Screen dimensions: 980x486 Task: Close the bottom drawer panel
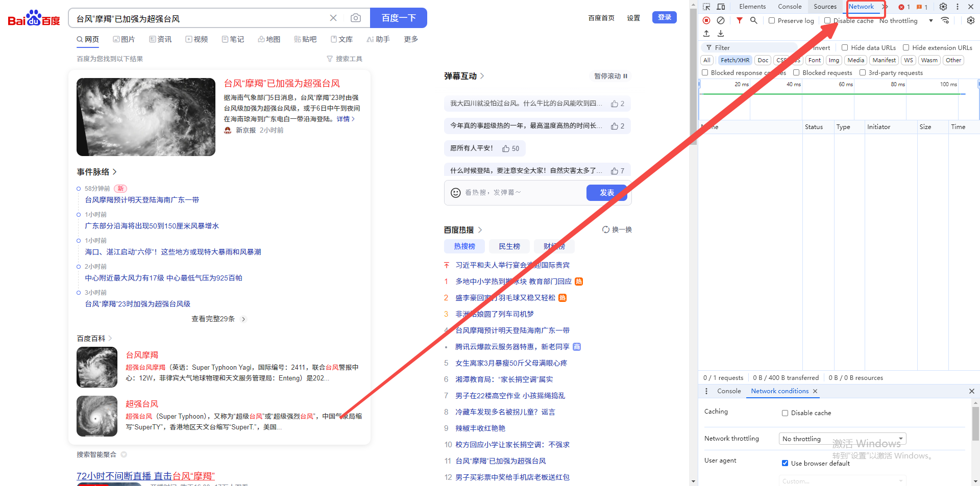972,391
